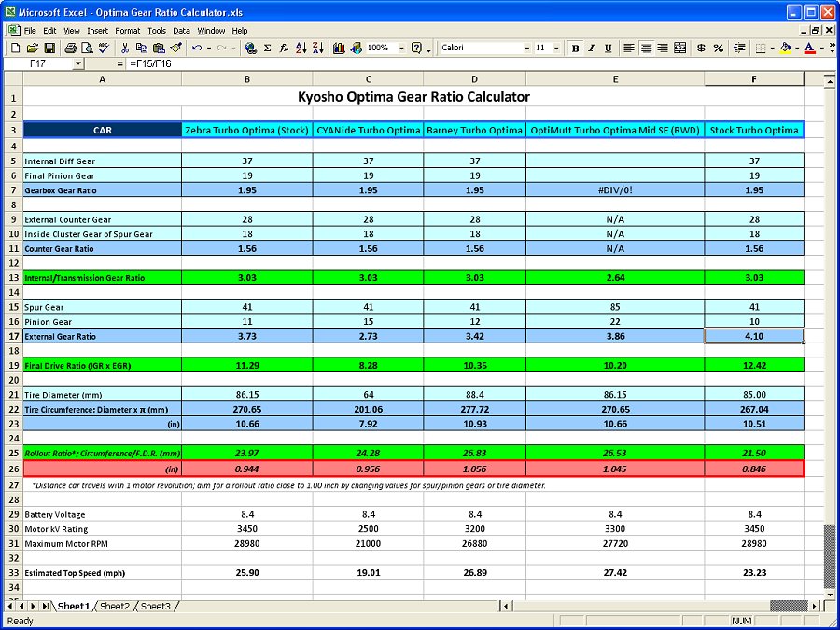This screenshot has height=630, width=840.
Task: Switch to the Sheet3 tab
Action: (x=155, y=607)
